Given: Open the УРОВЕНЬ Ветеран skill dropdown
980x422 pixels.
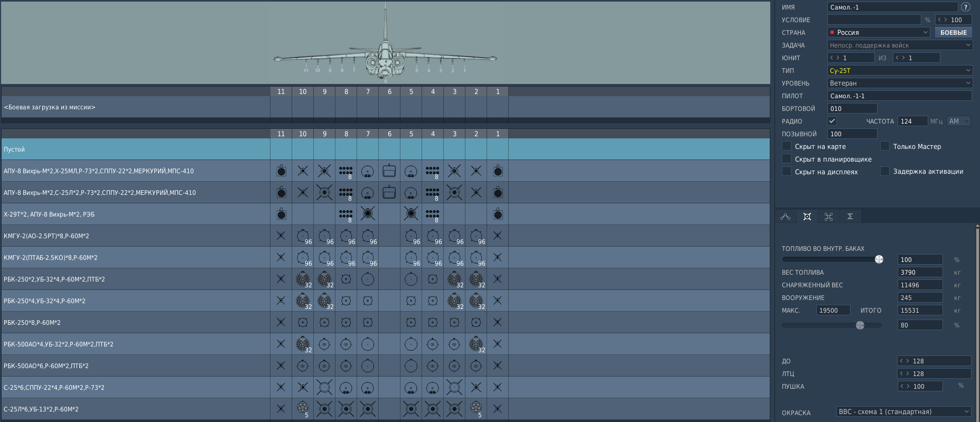Looking at the screenshot, I should click(900, 83).
